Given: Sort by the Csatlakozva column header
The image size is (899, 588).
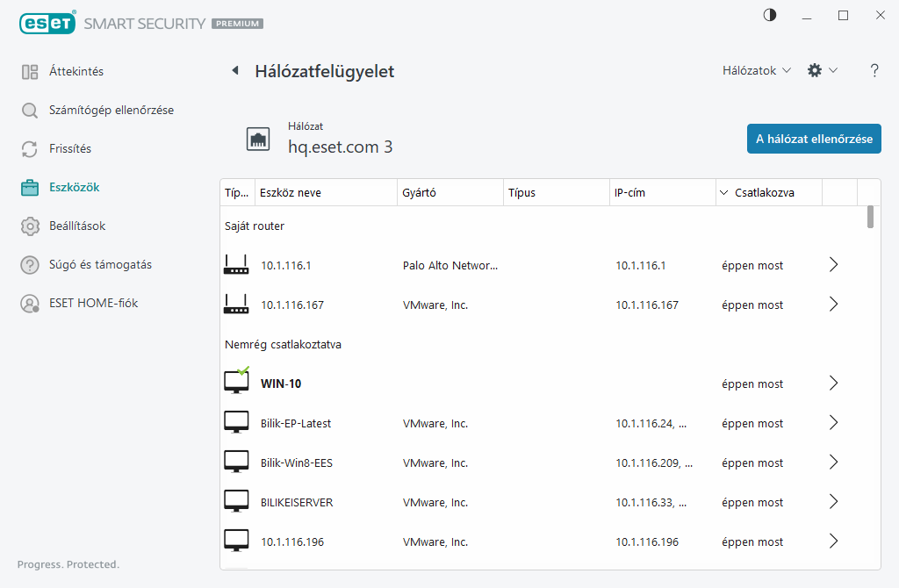Looking at the screenshot, I should [x=764, y=192].
